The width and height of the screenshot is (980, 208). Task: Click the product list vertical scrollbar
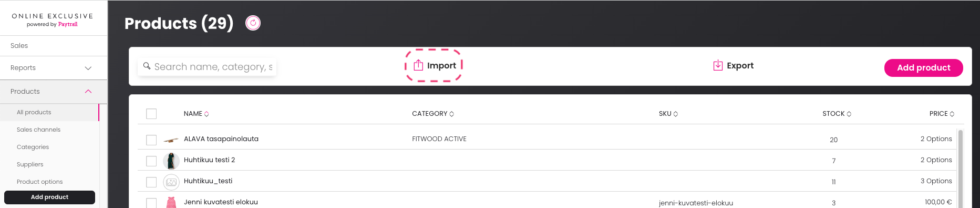point(961,169)
